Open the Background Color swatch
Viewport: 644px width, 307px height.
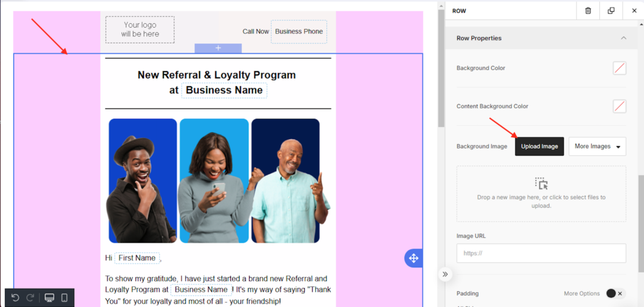click(619, 68)
